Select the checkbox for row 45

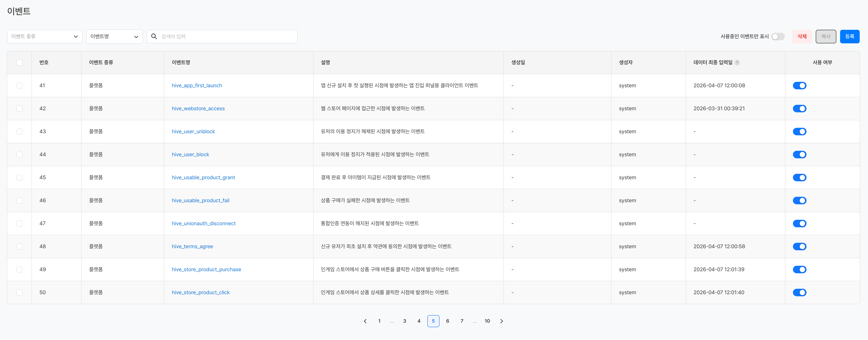(x=20, y=177)
